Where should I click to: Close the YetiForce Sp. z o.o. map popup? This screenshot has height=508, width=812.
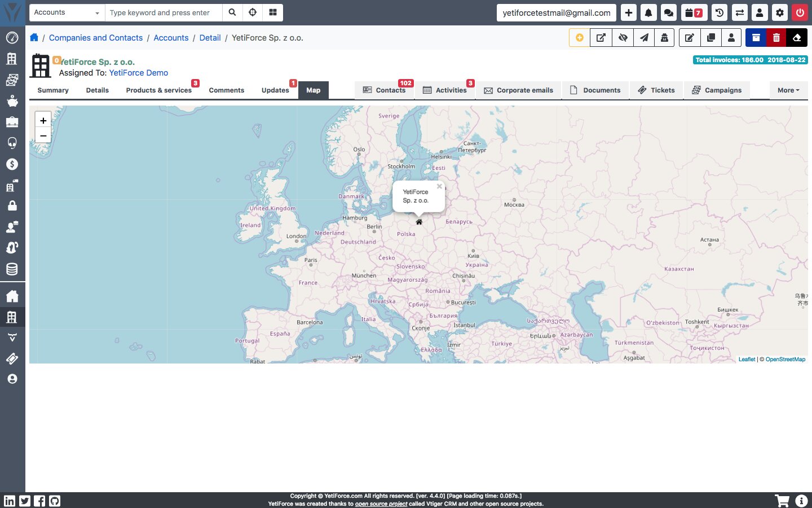click(x=439, y=186)
